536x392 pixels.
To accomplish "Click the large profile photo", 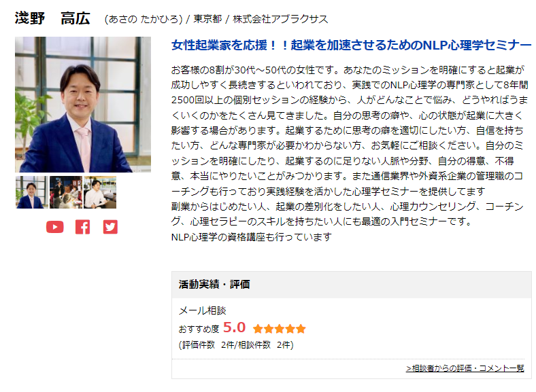I will point(83,105).
